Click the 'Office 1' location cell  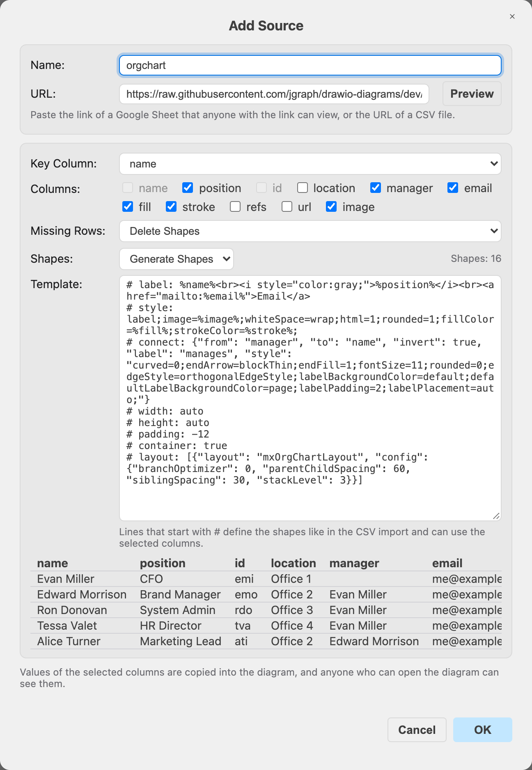(x=291, y=579)
